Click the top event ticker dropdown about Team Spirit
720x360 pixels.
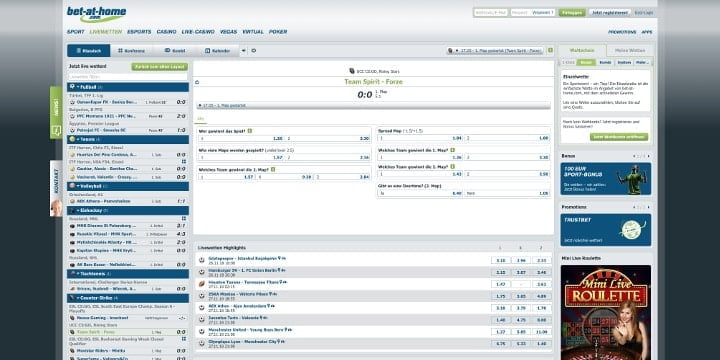click(x=495, y=51)
